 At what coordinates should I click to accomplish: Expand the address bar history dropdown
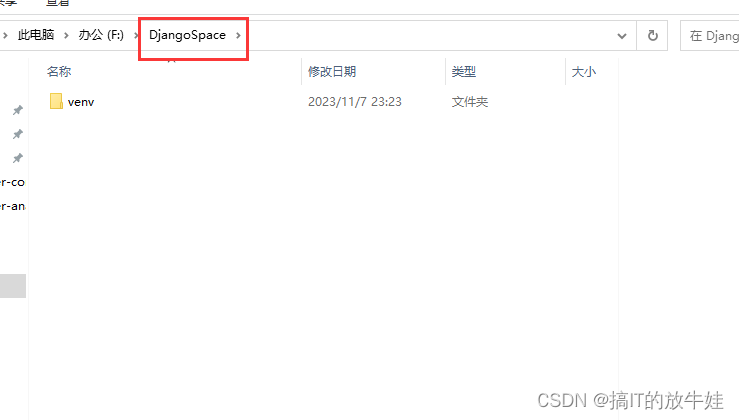pyautogui.click(x=622, y=35)
